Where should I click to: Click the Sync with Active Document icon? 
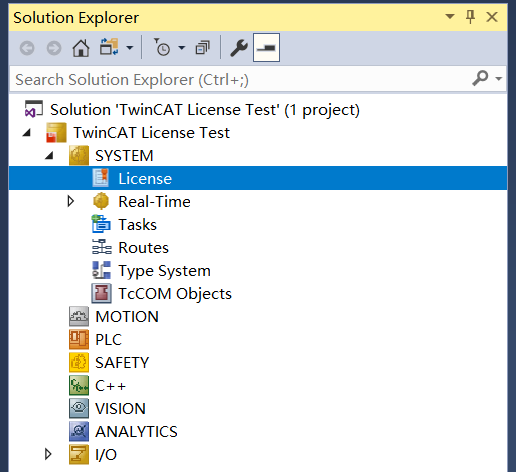pyautogui.click(x=109, y=47)
